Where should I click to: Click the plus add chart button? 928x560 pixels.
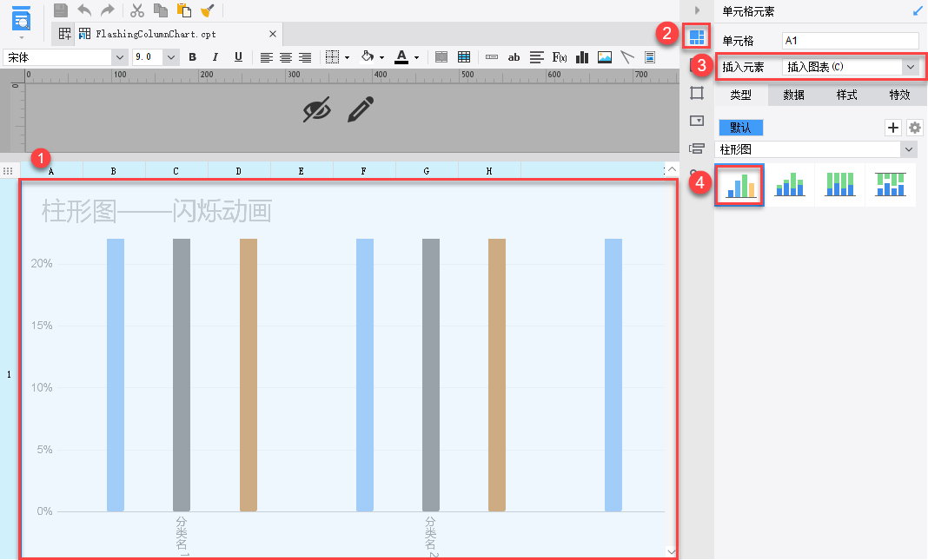[x=893, y=127]
